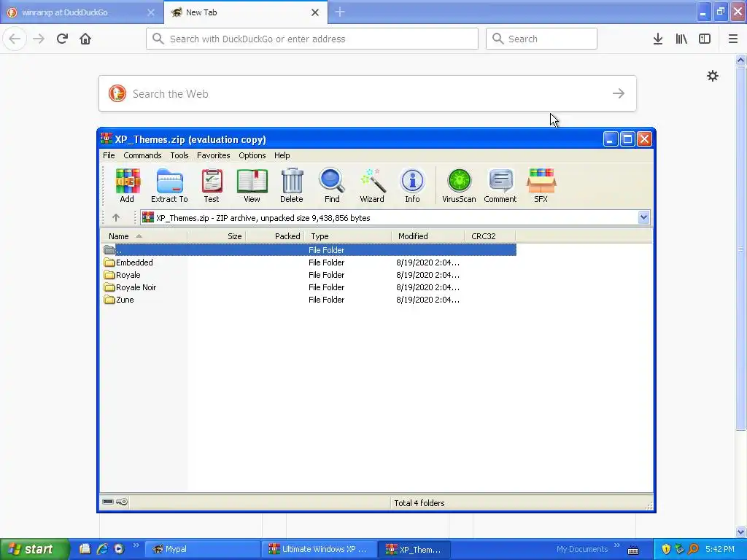
Task: Click the address bar input field
Action: pos(312,39)
